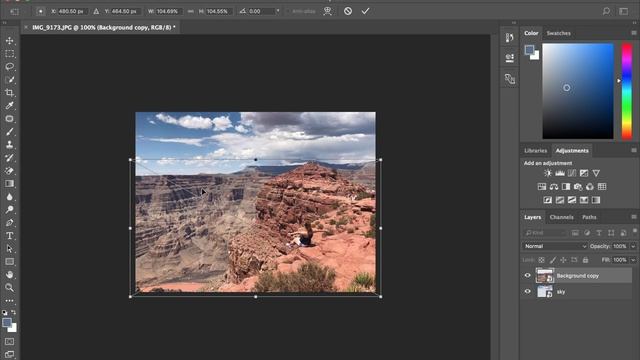Select the Eraser tool
Viewport: 640px width, 360px height.
9,171
